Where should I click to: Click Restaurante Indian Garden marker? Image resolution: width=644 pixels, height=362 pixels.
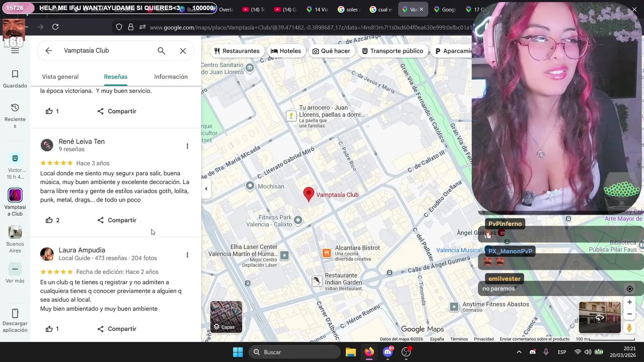point(316,281)
